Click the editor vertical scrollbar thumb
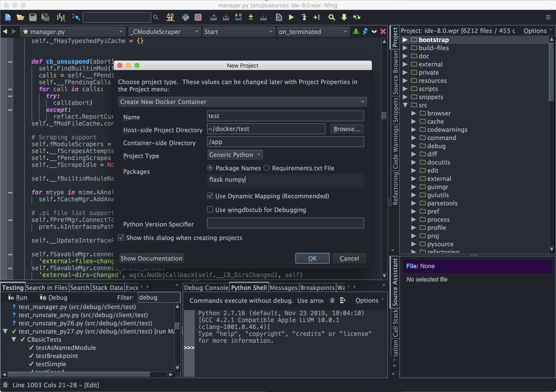 coord(384,116)
